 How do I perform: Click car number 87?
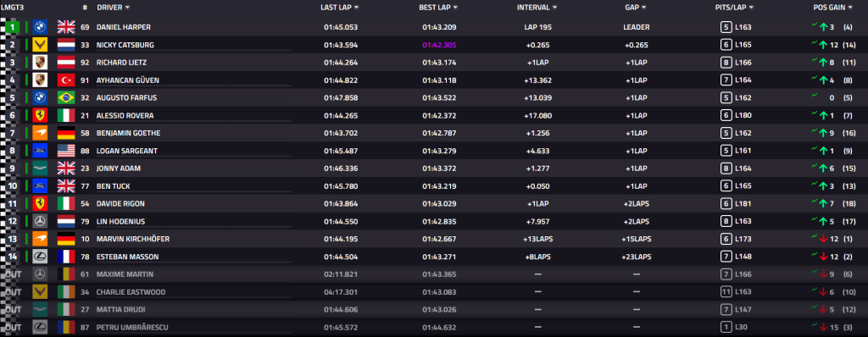[85, 328]
